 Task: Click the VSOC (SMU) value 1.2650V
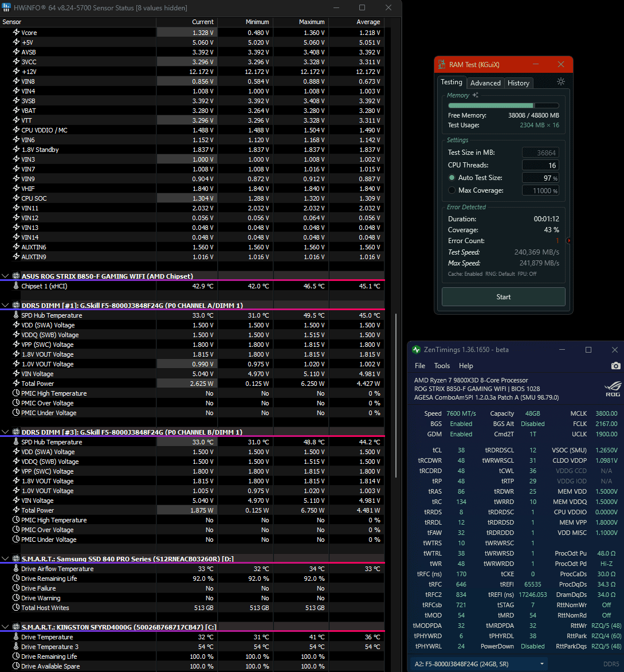tap(606, 450)
